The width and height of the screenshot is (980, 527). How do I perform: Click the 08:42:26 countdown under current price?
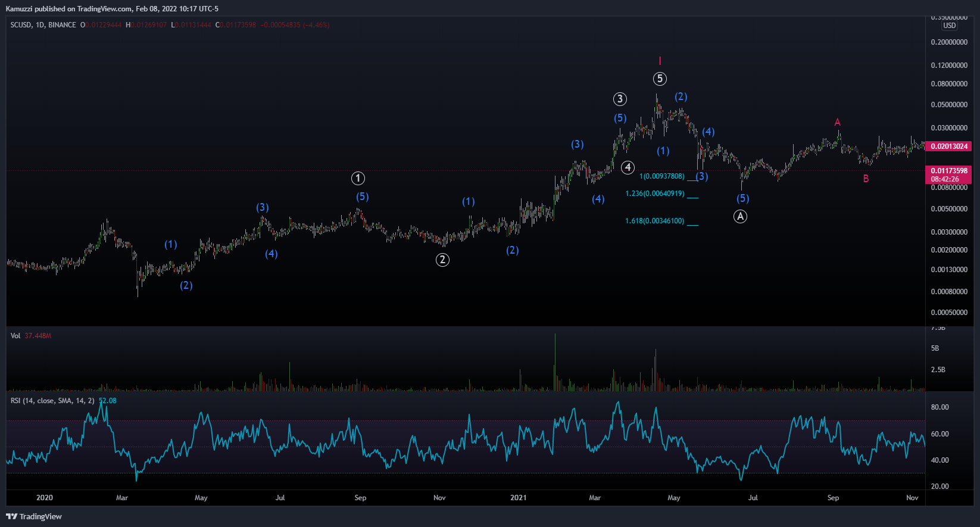pos(945,179)
